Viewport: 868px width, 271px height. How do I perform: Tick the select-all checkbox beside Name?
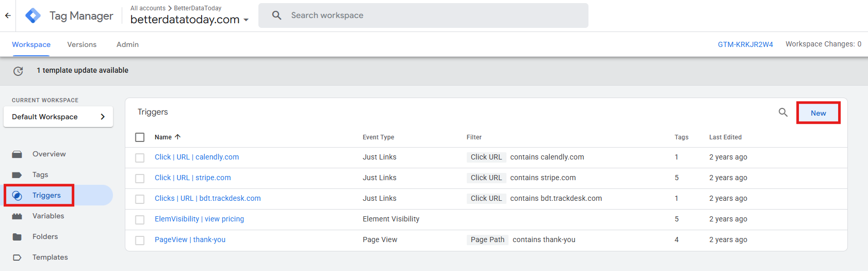tap(140, 137)
